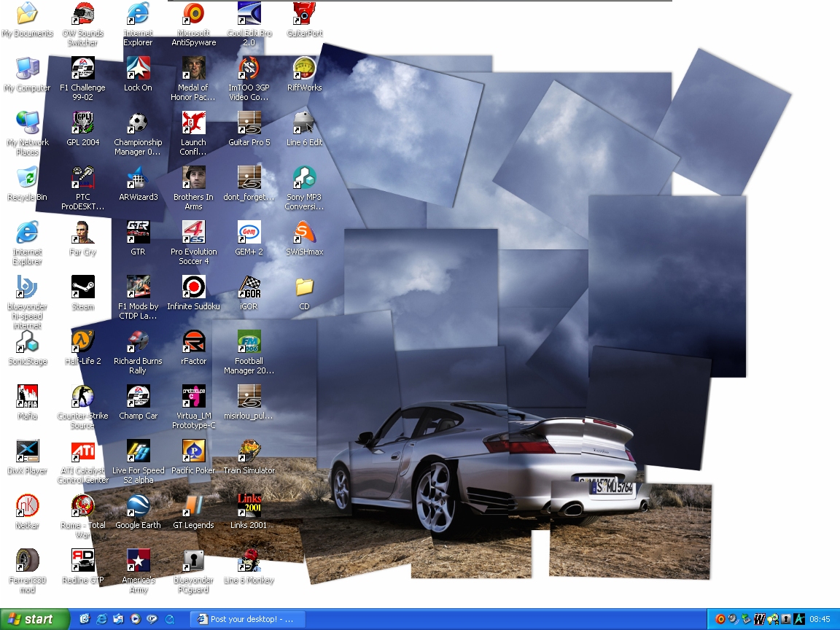Launch ImTOO 3GP Video Converter
840x630 pixels.
coord(249,68)
